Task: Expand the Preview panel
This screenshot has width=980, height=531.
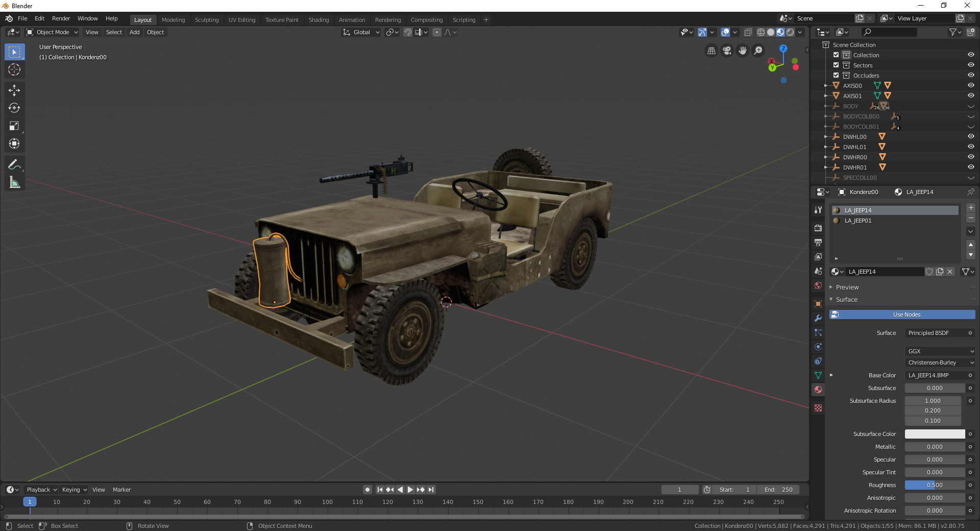Action: [847, 287]
